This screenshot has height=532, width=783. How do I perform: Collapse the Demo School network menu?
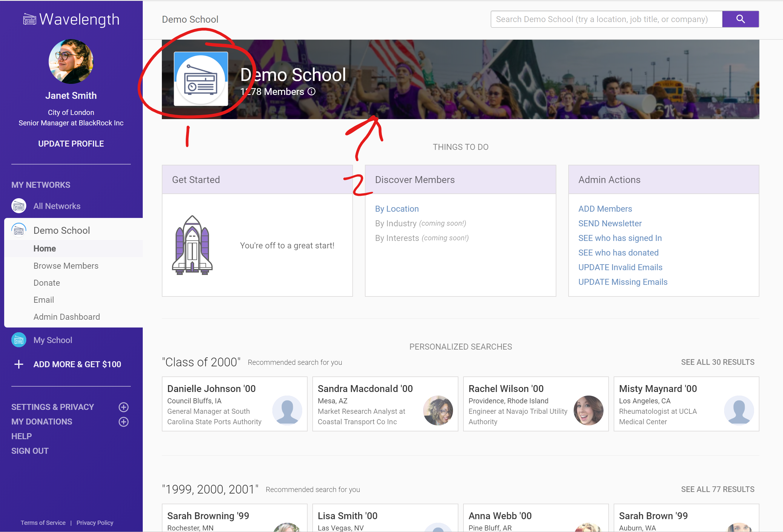tap(61, 230)
